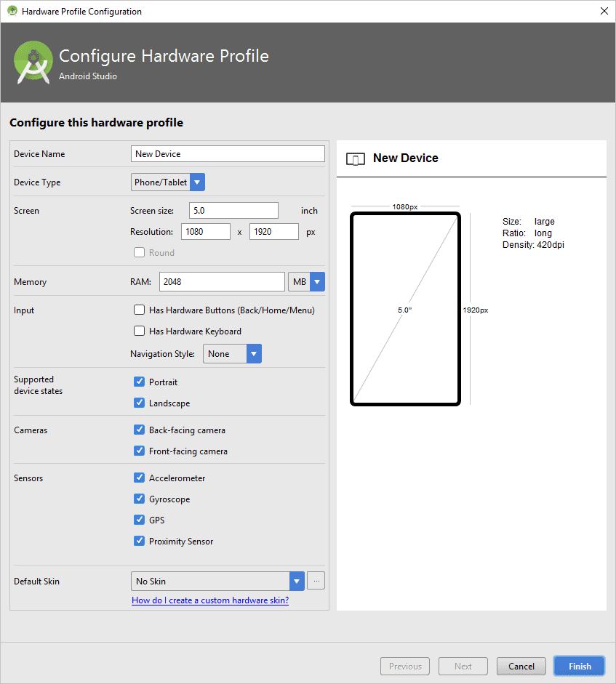Viewport: 616px width, 684px height.
Task: Disable the Landscape device state
Action: (x=140, y=403)
